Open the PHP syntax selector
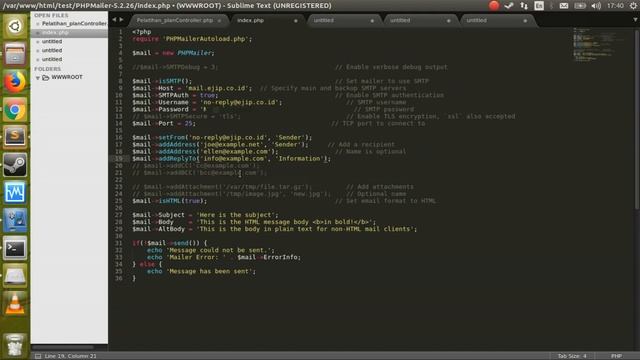640x360 pixels. click(616, 356)
